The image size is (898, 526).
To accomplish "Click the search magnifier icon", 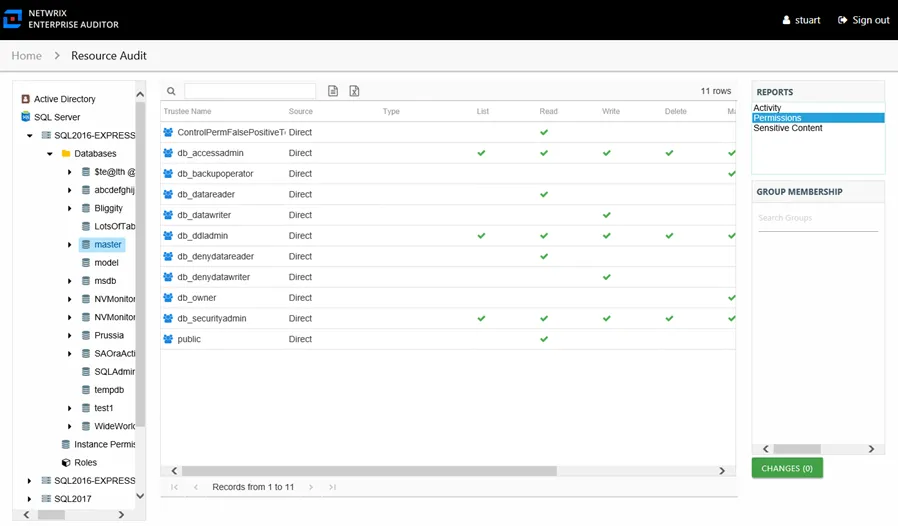I will 171,91.
